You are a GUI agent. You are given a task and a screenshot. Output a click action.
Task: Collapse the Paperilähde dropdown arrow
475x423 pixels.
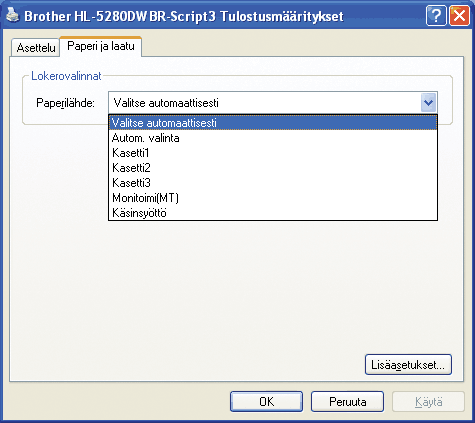point(428,103)
